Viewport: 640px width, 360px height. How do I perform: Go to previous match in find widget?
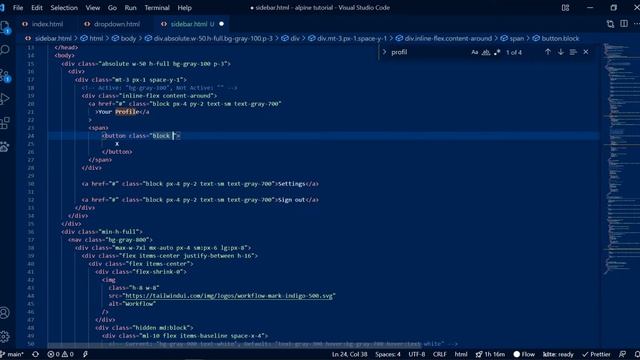548,52
